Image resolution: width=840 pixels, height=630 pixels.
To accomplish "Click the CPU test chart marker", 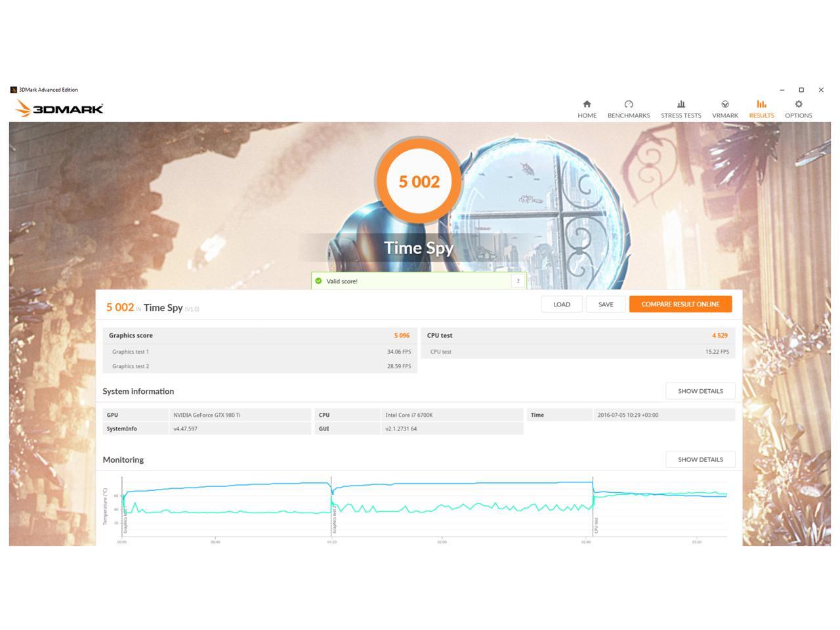I will tap(596, 525).
